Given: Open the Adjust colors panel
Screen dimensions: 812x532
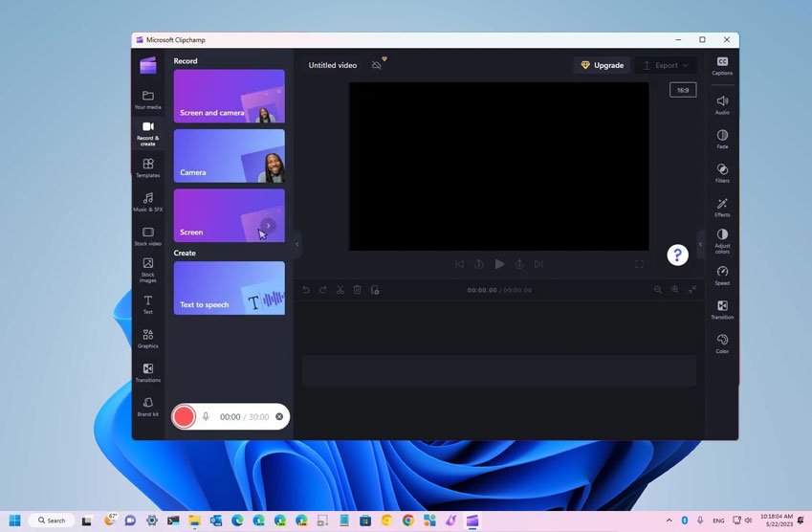Looking at the screenshot, I should [x=722, y=240].
